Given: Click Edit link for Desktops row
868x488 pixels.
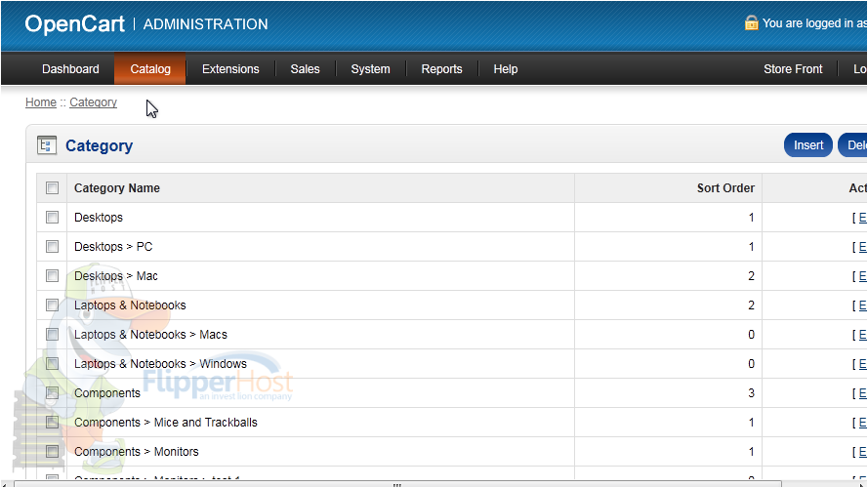Looking at the screenshot, I should pyautogui.click(x=862, y=218).
